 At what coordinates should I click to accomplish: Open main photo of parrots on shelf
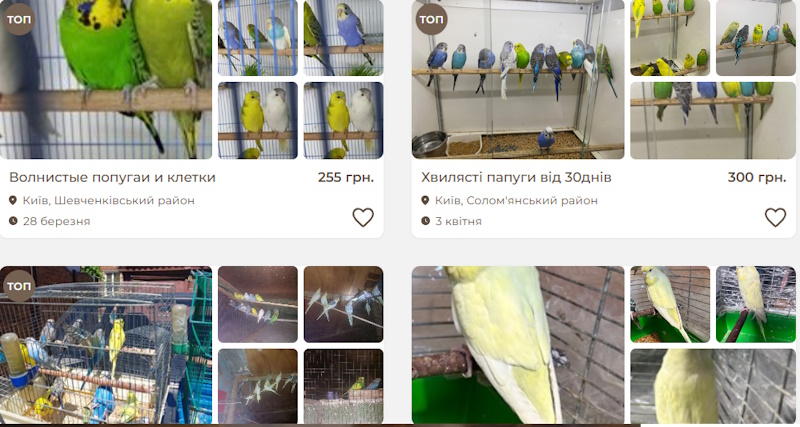pos(518,79)
